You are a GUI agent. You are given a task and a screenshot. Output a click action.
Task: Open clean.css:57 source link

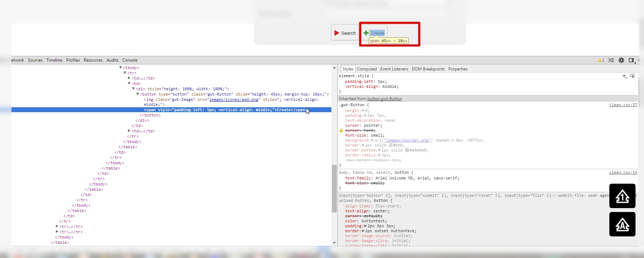pyautogui.click(x=623, y=105)
